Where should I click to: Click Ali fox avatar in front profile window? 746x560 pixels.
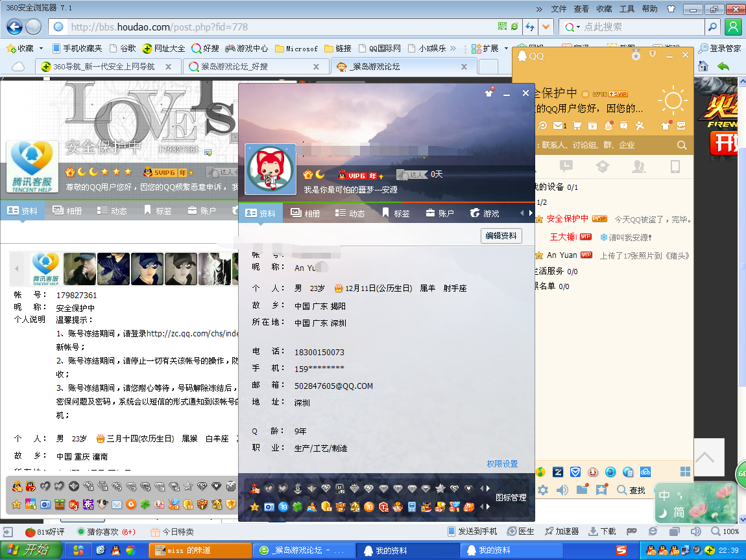[271, 169]
